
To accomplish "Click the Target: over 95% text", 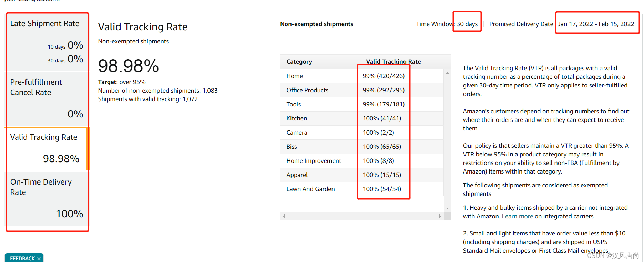I will coord(122,82).
